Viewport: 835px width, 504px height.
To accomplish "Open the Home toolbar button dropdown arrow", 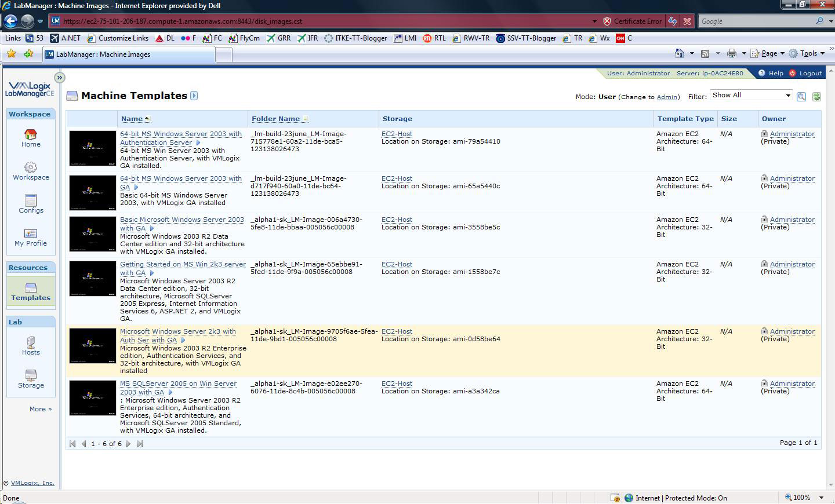I will pos(692,53).
